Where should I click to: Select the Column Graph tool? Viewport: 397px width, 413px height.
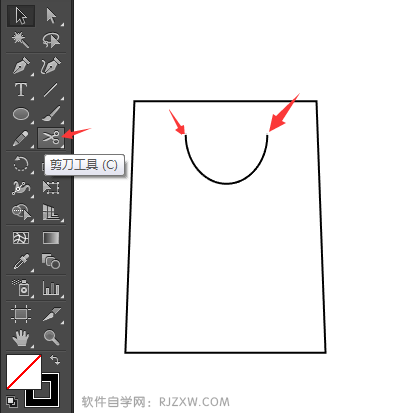pos(51,288)
